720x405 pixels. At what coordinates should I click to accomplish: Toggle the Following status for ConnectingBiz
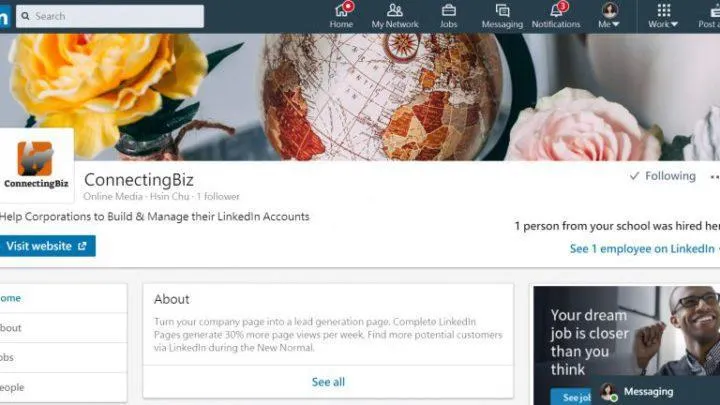(663, 176)
